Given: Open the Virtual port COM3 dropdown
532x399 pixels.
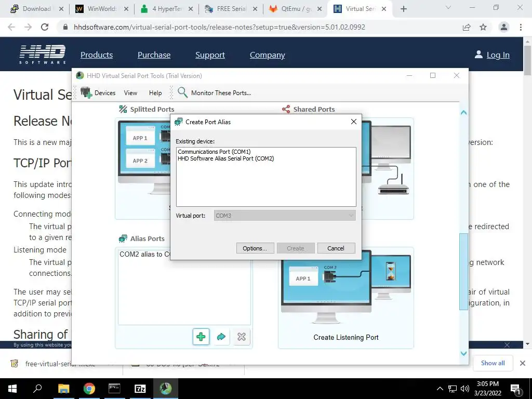Looking at the screenshot, I should pyautogui.click(x=285, y=216).
